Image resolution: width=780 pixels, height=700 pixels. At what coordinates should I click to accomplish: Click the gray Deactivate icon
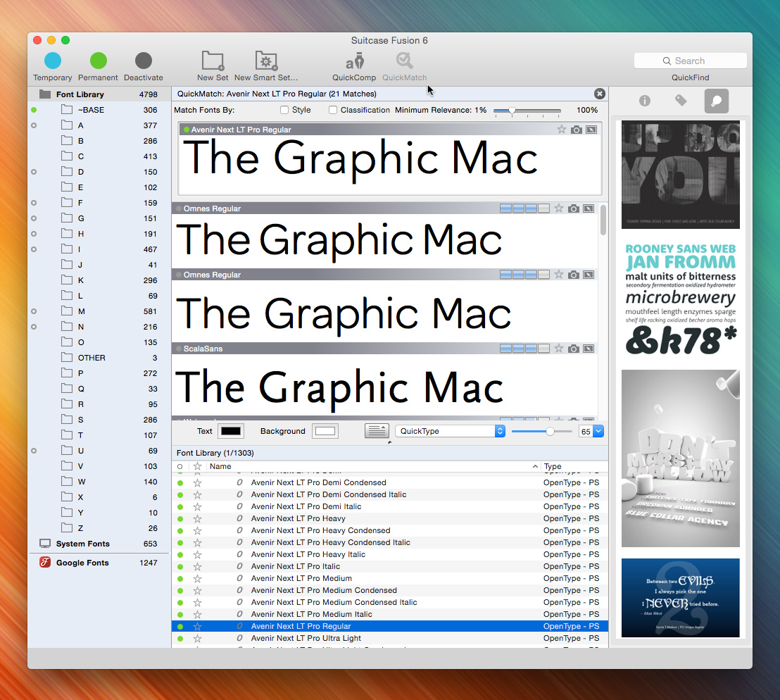coord(144,61)
